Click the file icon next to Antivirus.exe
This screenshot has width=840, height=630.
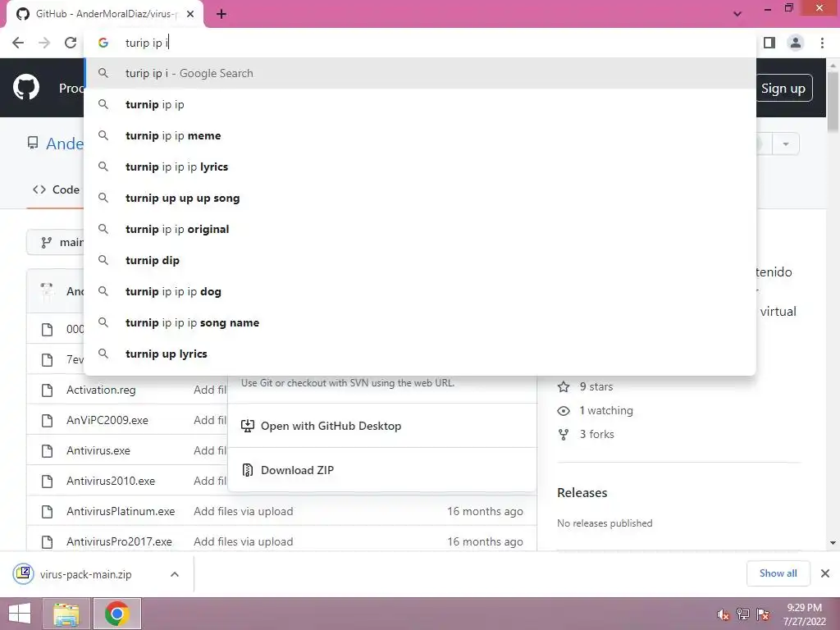[x=47, y=450]
